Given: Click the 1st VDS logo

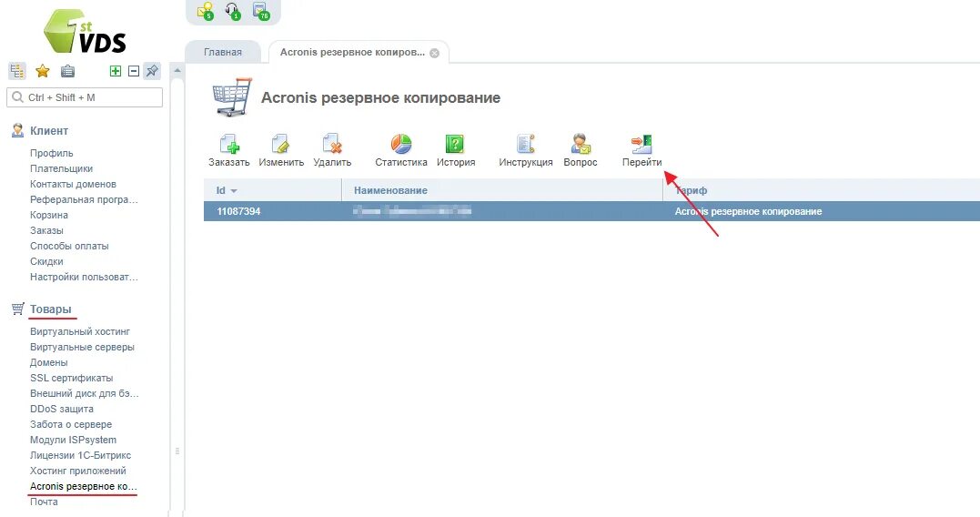Looking at the screenshot, I should tap(85, 31).
